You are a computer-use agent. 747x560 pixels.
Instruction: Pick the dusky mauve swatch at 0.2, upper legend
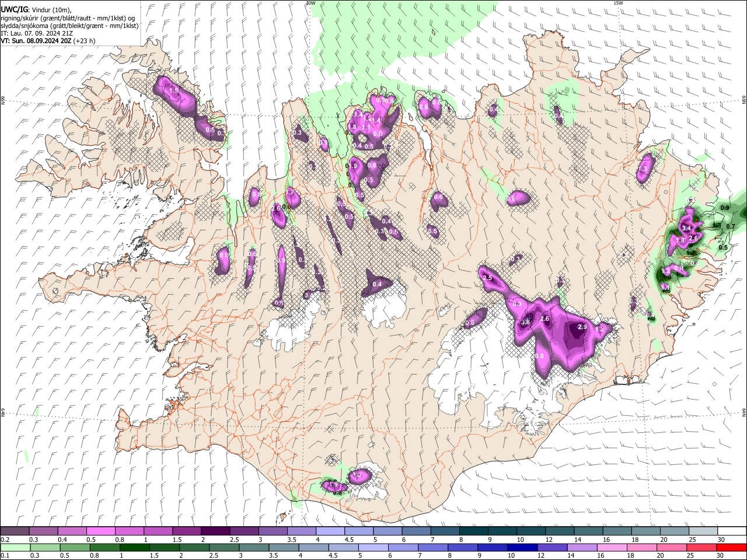[x=15, y=531]
